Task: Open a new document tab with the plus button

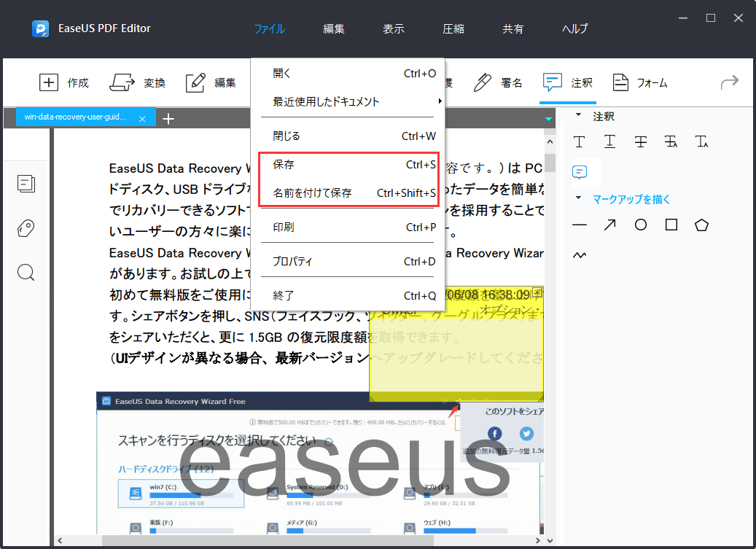Action: (x=168, y=117)
